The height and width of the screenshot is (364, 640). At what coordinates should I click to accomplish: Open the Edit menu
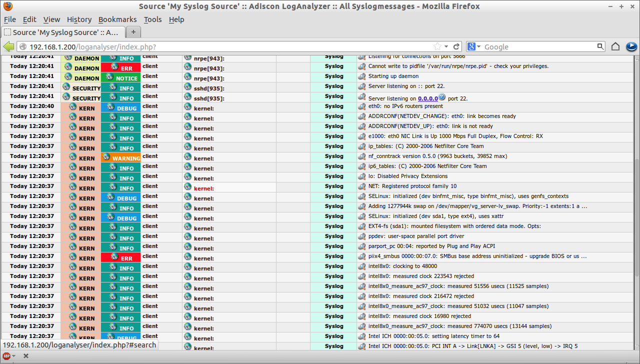[x=29, y=19]
